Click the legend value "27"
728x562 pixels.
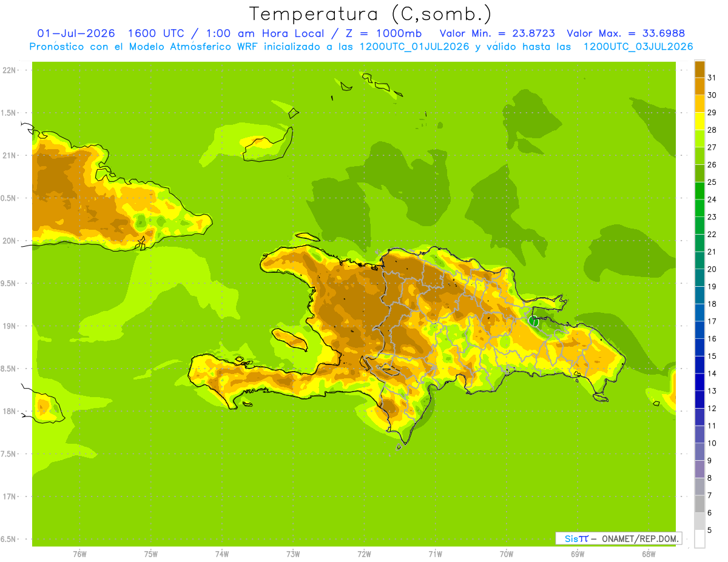(712, 147)
